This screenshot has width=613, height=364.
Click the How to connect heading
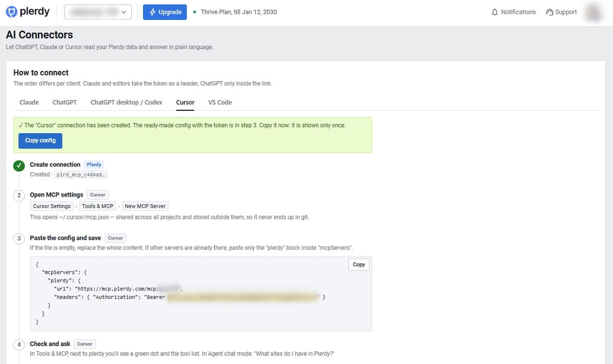click(41, 72)
